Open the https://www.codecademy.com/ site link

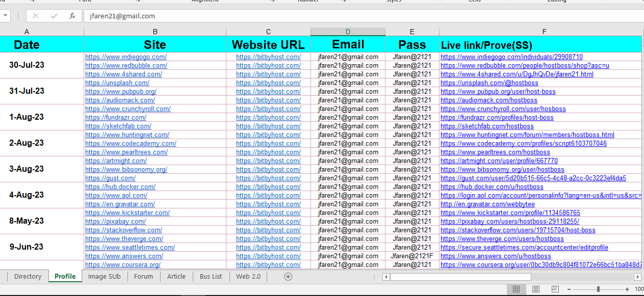tap(131, 144)
